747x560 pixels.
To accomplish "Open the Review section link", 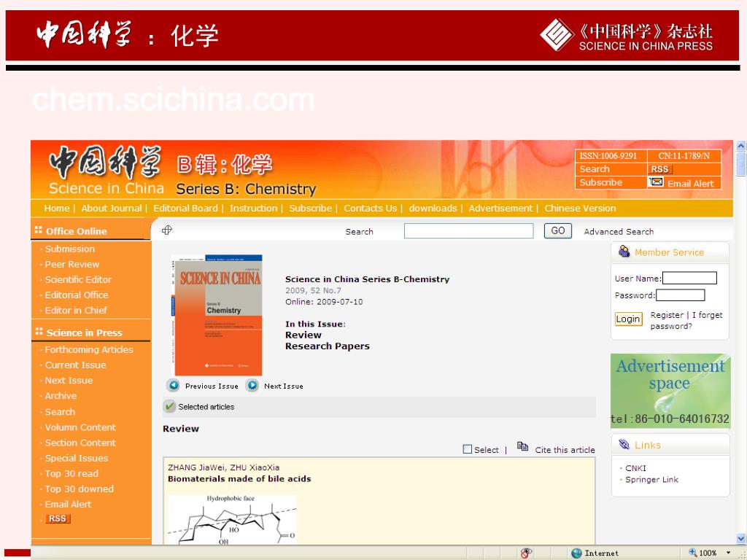I will (303, 335).
